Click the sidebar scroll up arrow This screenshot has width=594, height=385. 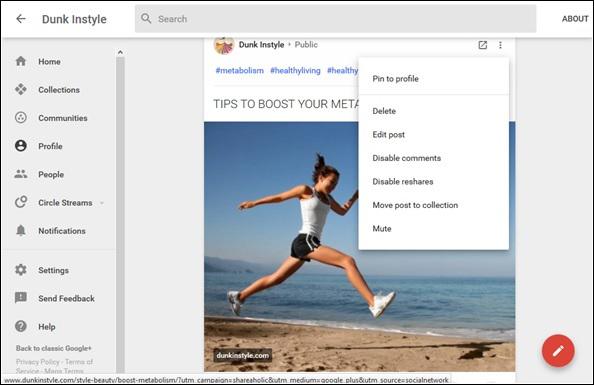(x=120, y=52)
